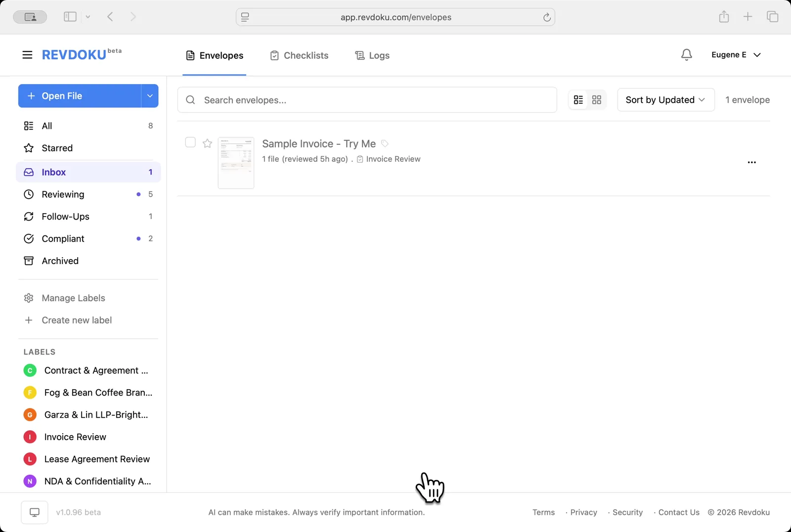Image resolution: width=791 pixels, height=532 pixels.
Task: Open the Archived envelopes section
Action: [x=60, y=261]
